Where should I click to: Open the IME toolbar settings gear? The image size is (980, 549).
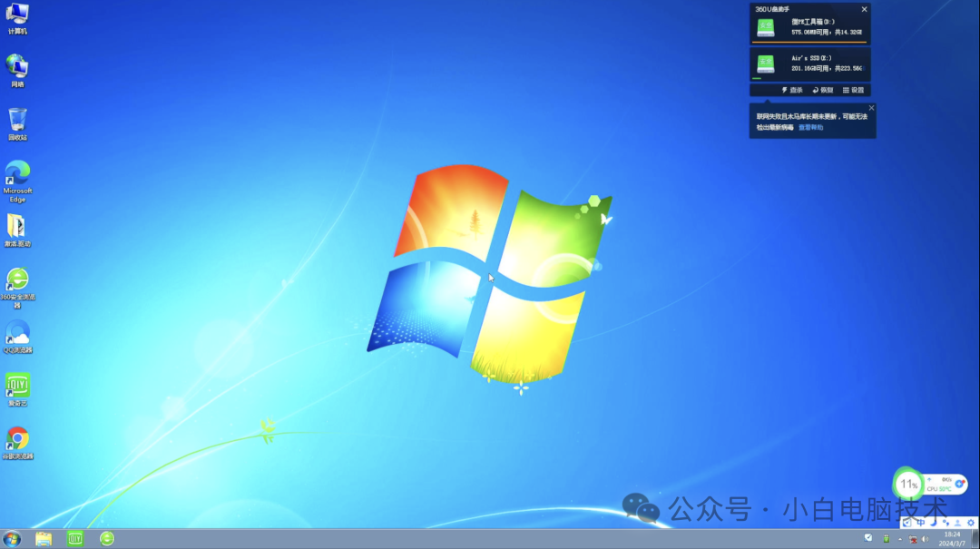(971, 523)
